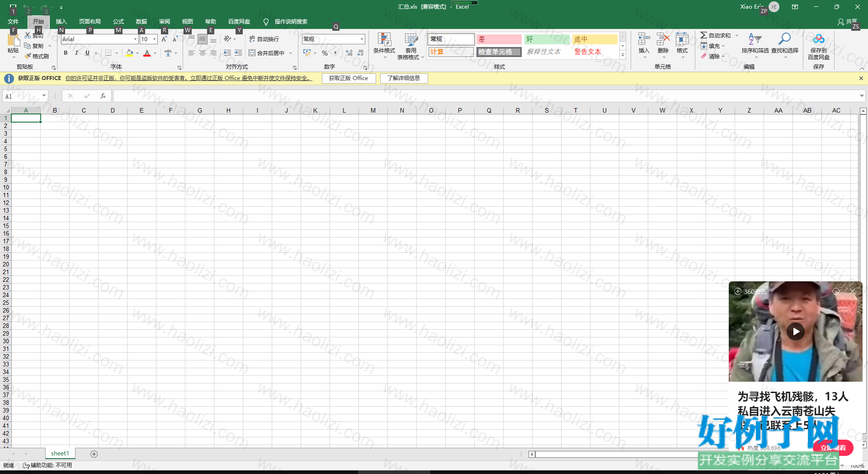
Task: Center text horizontally in cell
Action: [203, 53]
